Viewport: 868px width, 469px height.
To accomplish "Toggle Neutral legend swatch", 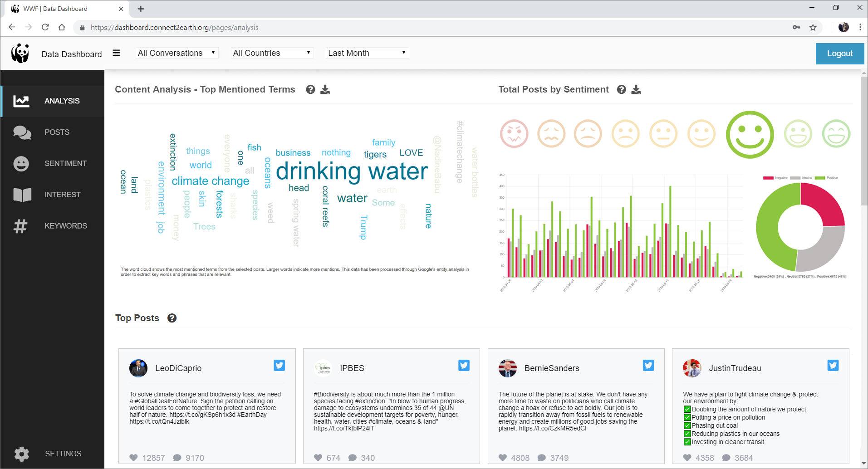I will tap(795, 178).
